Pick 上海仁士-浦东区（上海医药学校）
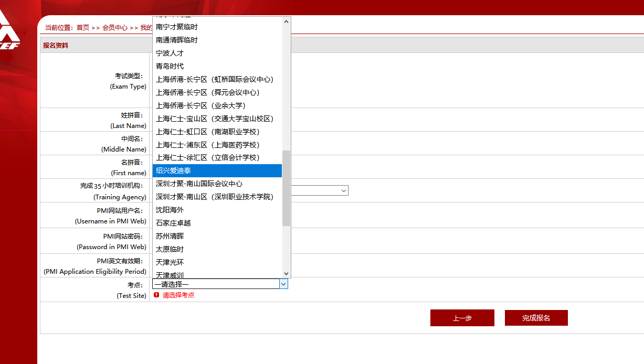The height and width of the screenshot is (364, 644). (x=217, y=145)
